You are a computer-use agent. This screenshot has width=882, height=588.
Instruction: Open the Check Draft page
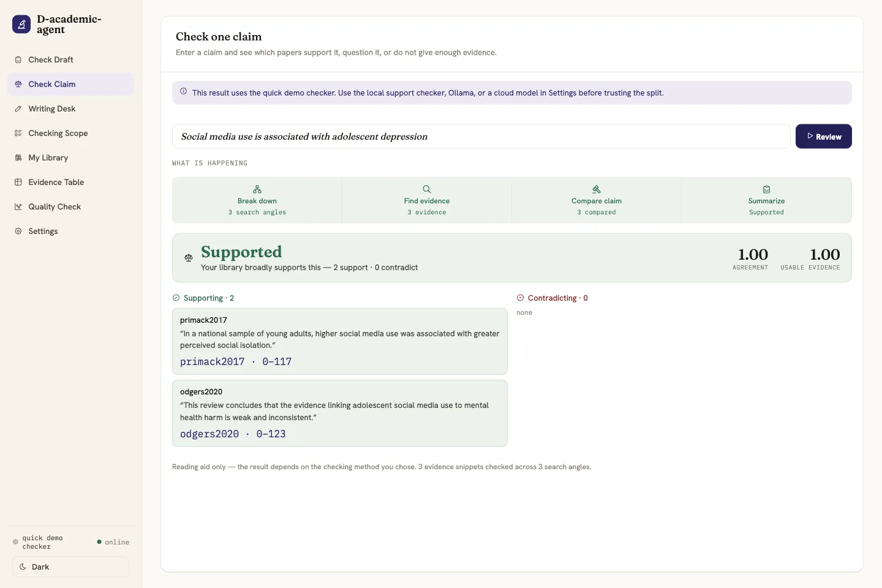click(x=70, y=59)
